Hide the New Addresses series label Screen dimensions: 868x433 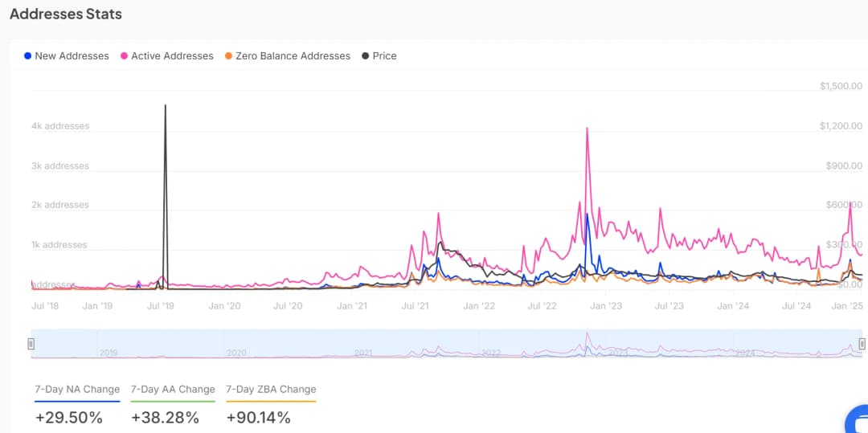coord(72,56)
